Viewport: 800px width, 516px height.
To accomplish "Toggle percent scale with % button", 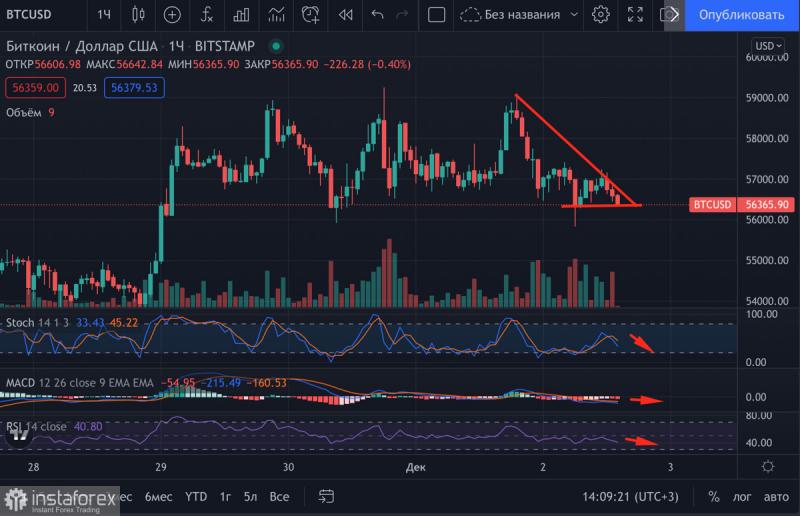I will tap(713, 497).
